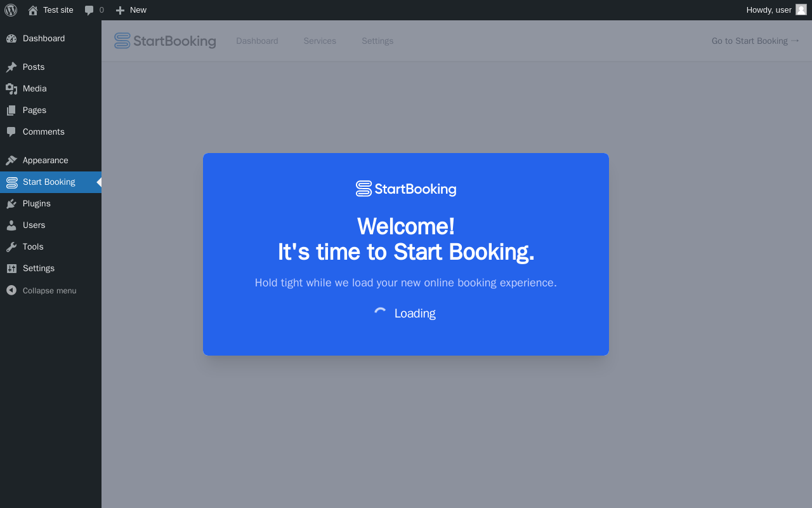Click the Loading text in the modal

[415, 313]
